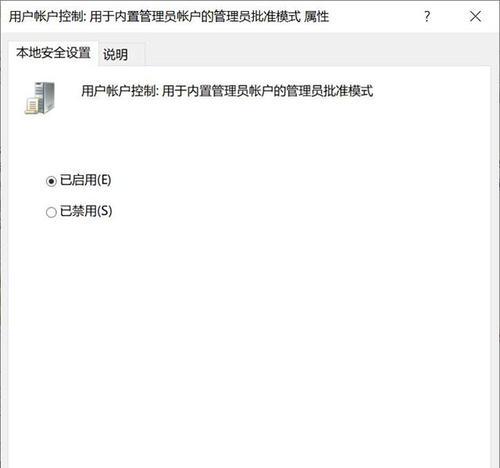The image size is (500, 468).
Task: Click the server policy icon
Action: pyautogui.click(x=40, y=98)
